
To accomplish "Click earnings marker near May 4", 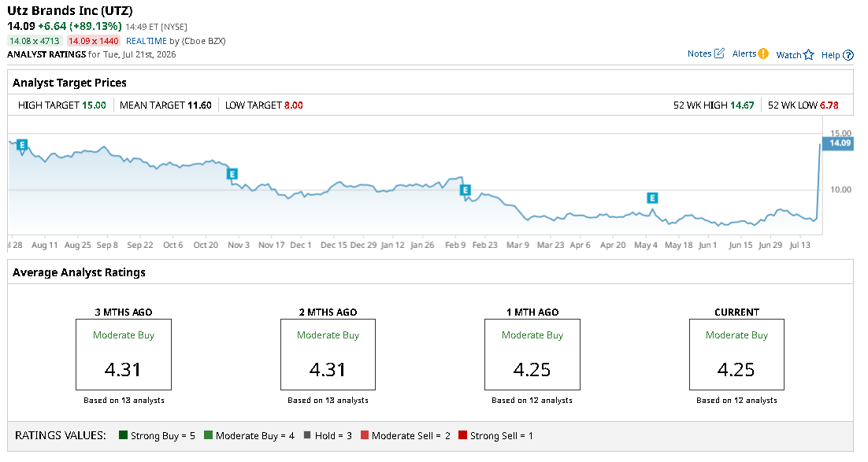I will coord(652,198).
